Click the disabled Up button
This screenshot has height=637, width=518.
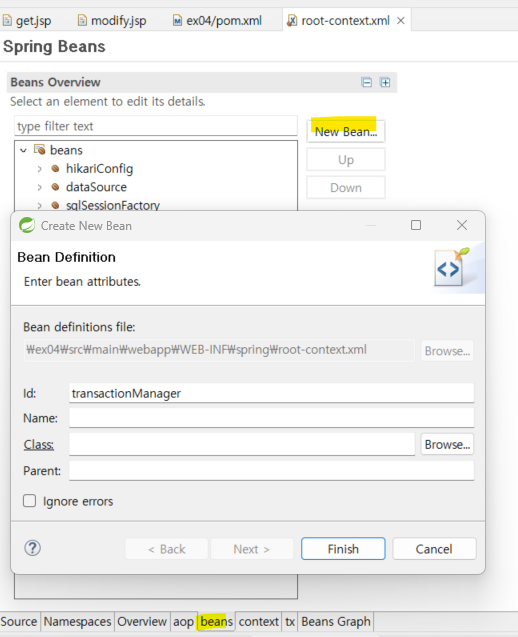[346, 160]
